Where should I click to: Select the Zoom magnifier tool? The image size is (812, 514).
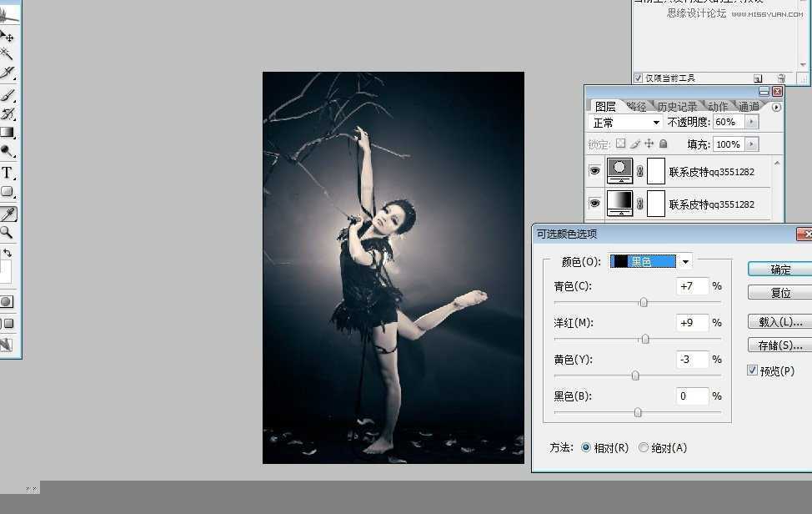tap(7, 232)
